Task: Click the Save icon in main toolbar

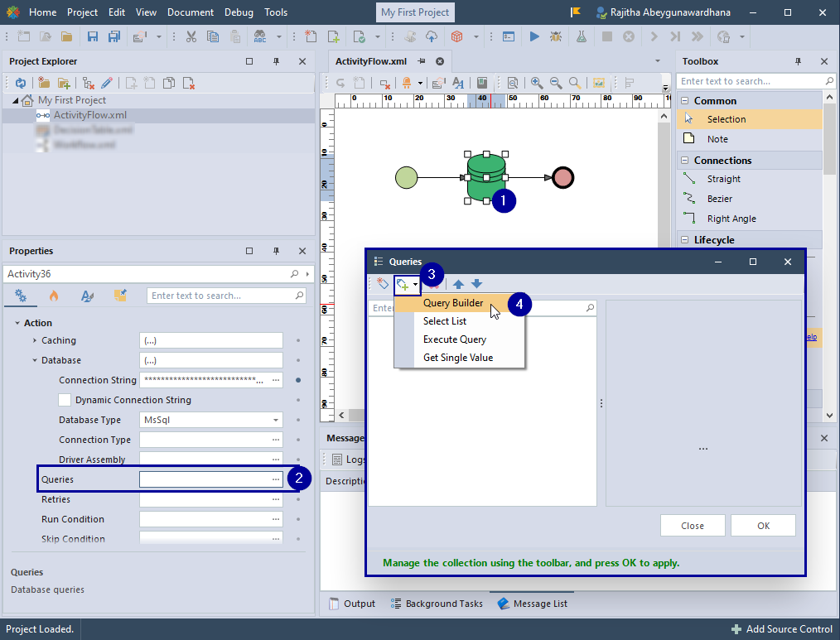Action: 93,36
